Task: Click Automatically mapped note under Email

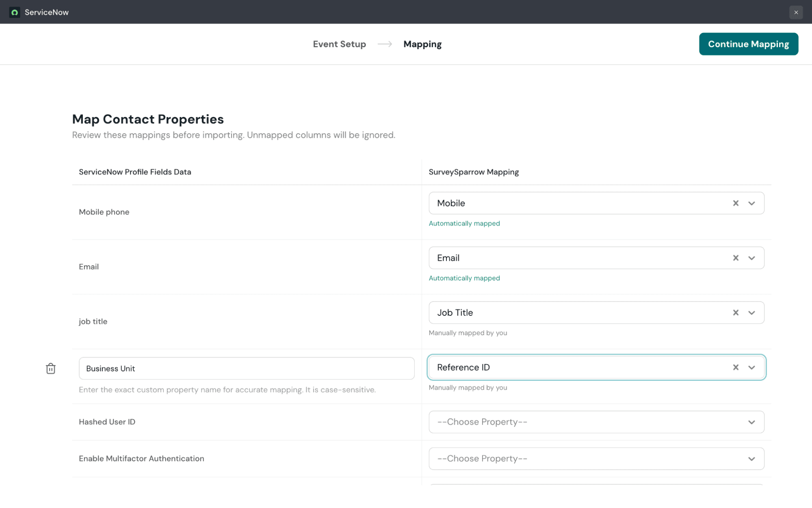Action: click(464, 278)
